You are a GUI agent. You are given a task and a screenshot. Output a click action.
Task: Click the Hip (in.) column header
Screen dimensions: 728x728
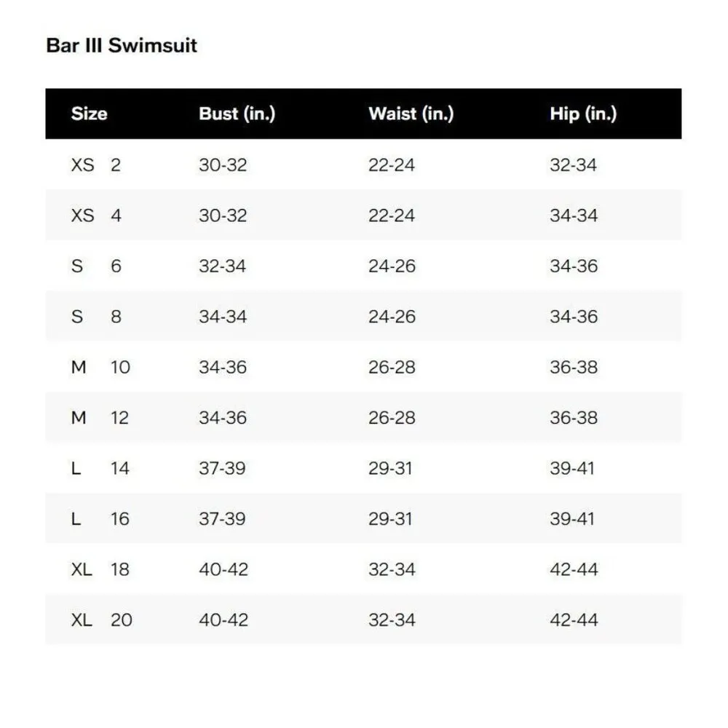click(582, 114)
